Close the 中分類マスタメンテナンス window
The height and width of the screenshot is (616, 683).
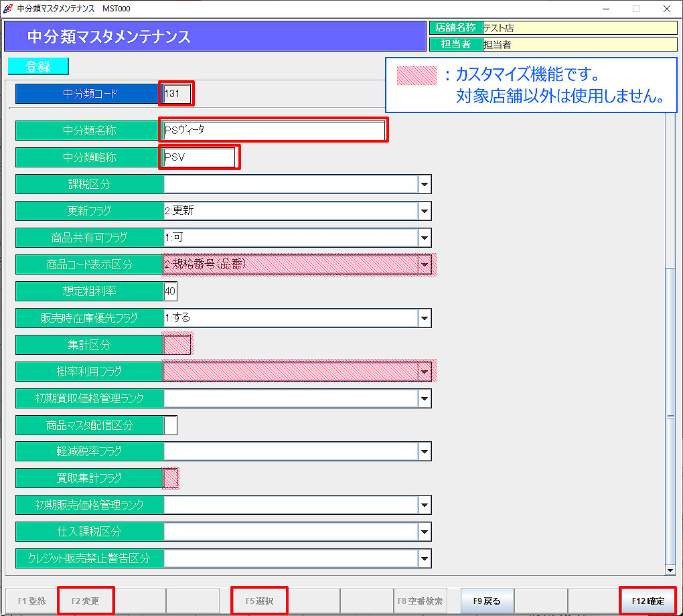[x=667, y=9]
